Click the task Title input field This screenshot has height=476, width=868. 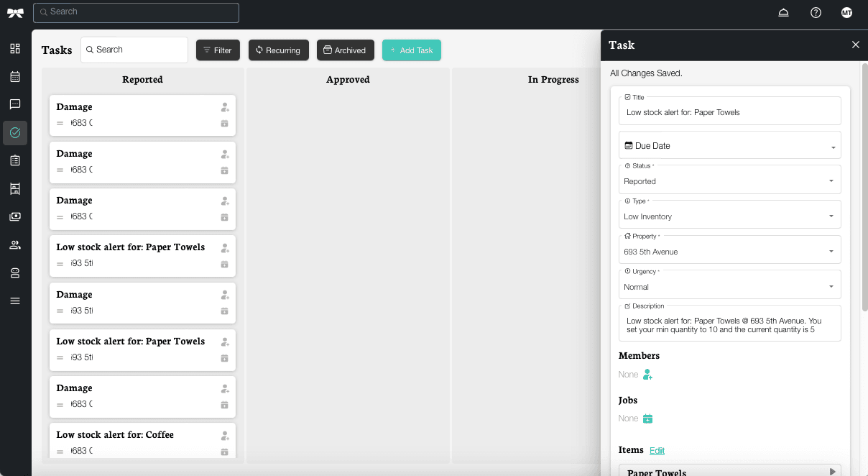click(729, 112)
